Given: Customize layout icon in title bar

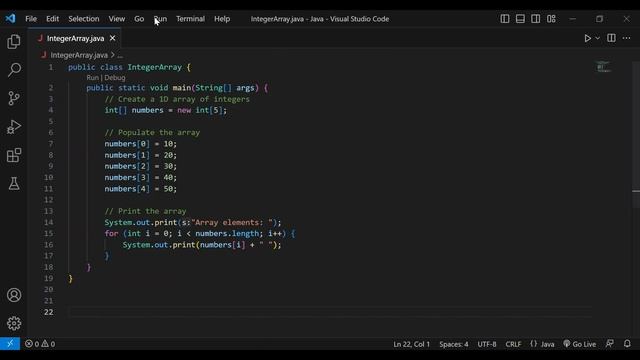Looking at the screenshot, I should click(551, 19).
